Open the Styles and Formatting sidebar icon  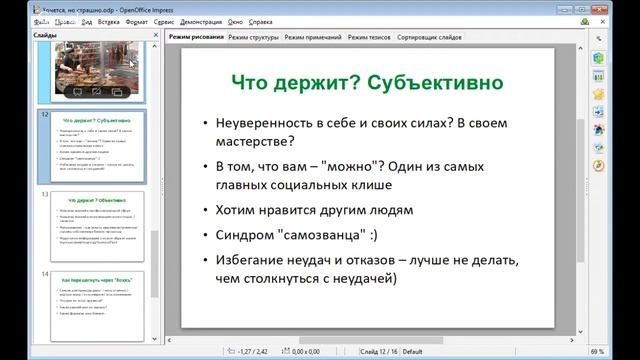click(x=598, y=130)
